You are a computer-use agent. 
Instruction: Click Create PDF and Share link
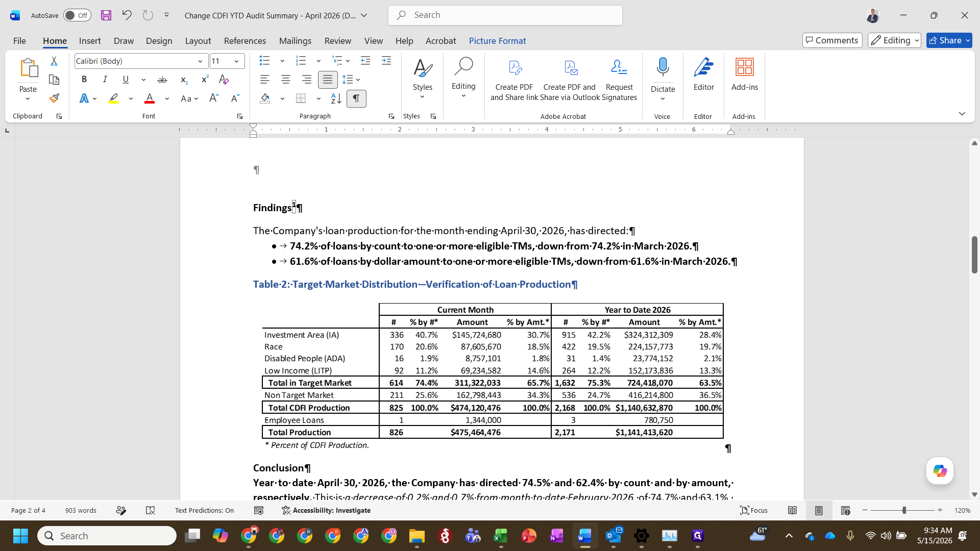point(514,79)
